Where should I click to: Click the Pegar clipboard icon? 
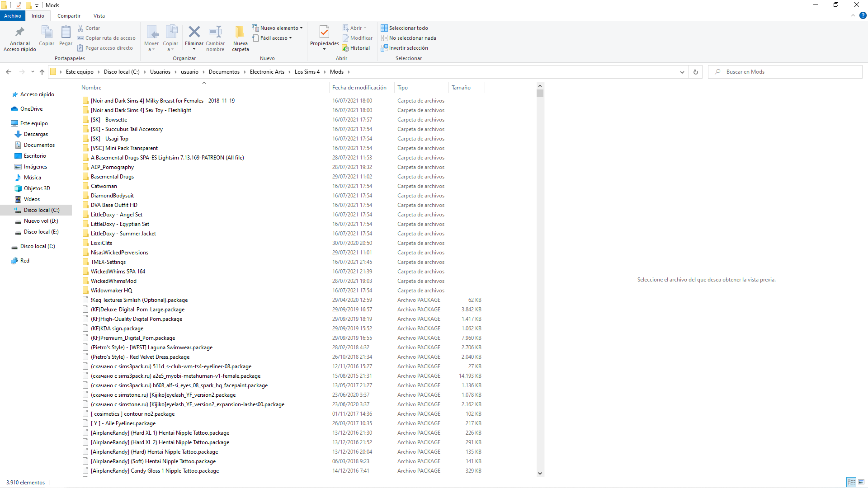[66, 32]
